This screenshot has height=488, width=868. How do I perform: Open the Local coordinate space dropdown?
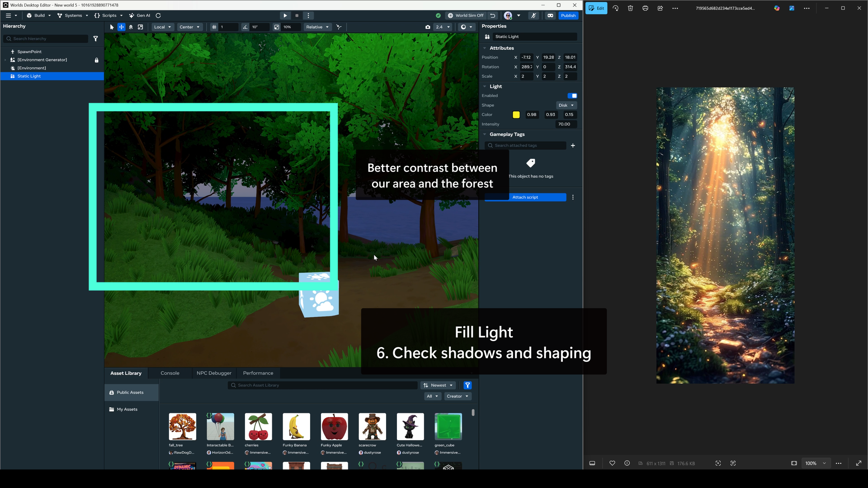coord(162,27)
